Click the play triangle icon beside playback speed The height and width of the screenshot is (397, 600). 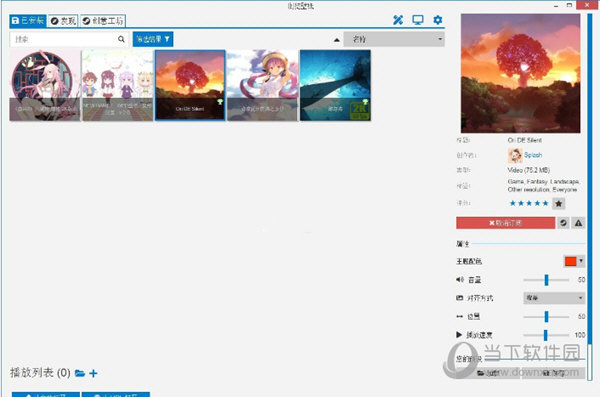[459, 335]
